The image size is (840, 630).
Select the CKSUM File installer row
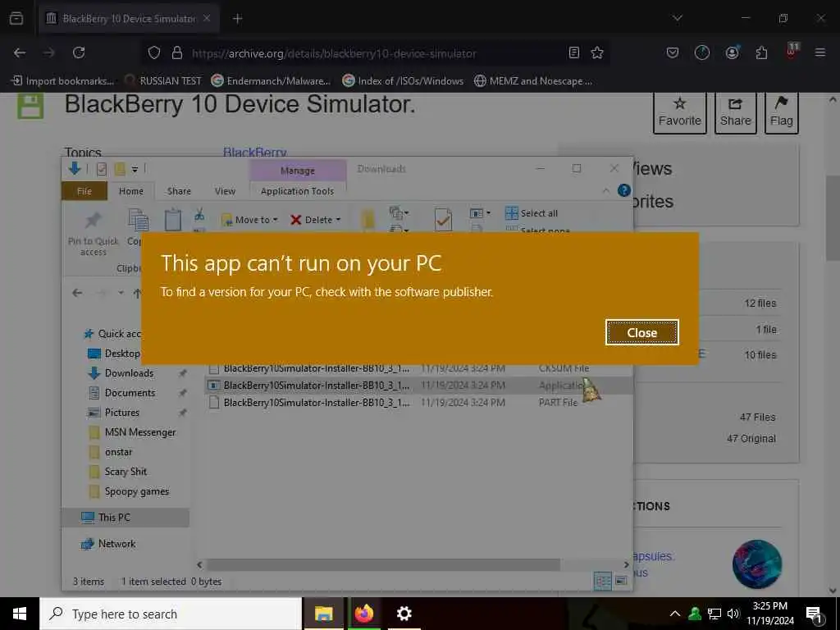[x=418, y=368]
